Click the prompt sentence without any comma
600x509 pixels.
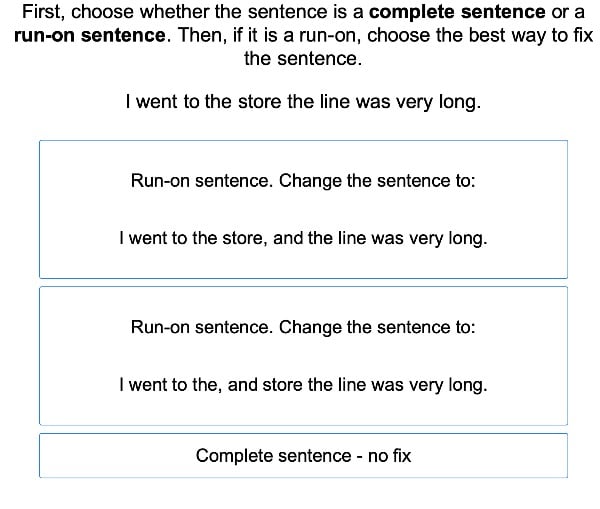302,102
